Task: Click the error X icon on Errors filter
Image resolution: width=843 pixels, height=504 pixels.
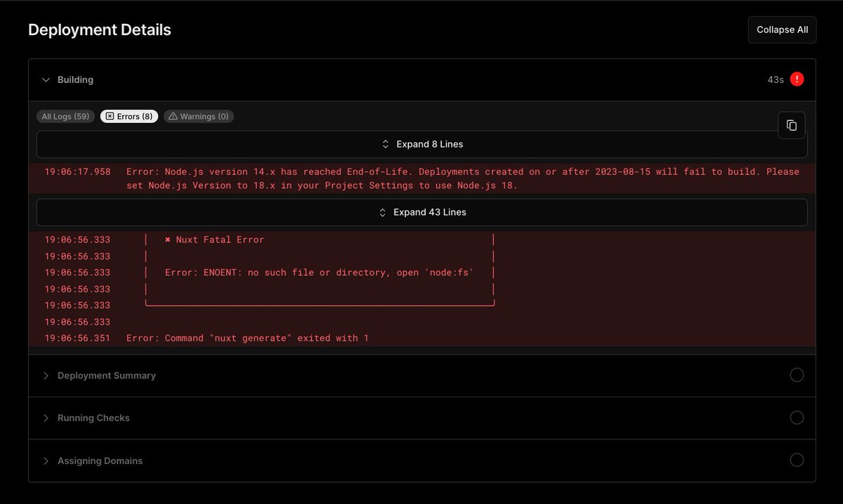Action: pyautogui.click(x=110, y=116)
